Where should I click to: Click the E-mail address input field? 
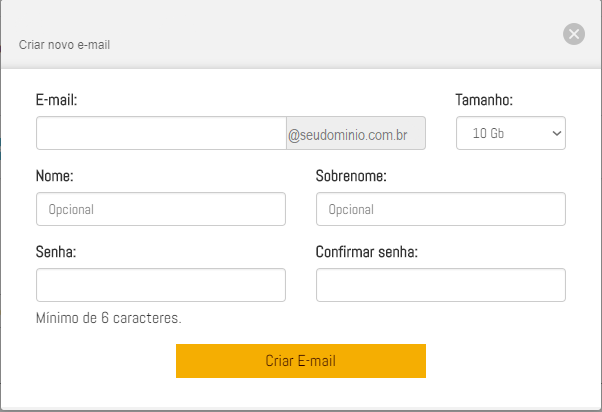pyautogui.click(x=161, y=133)
